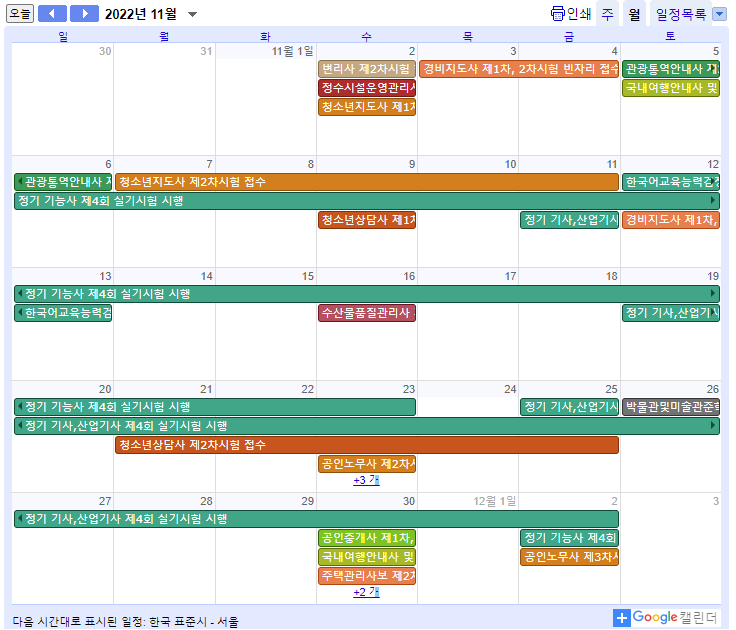Click the Google Calendar plus icon
The height and width of the screenshot is (630, 736).
[622, 618]
